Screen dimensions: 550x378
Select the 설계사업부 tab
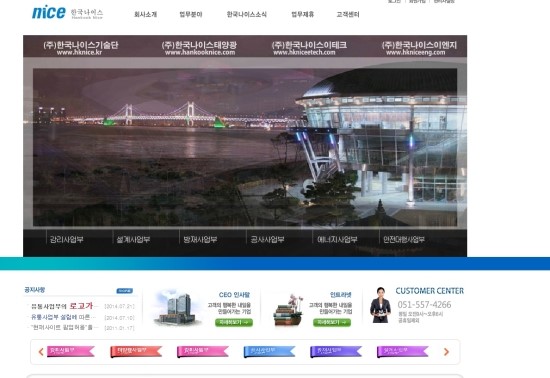point(133,239)
